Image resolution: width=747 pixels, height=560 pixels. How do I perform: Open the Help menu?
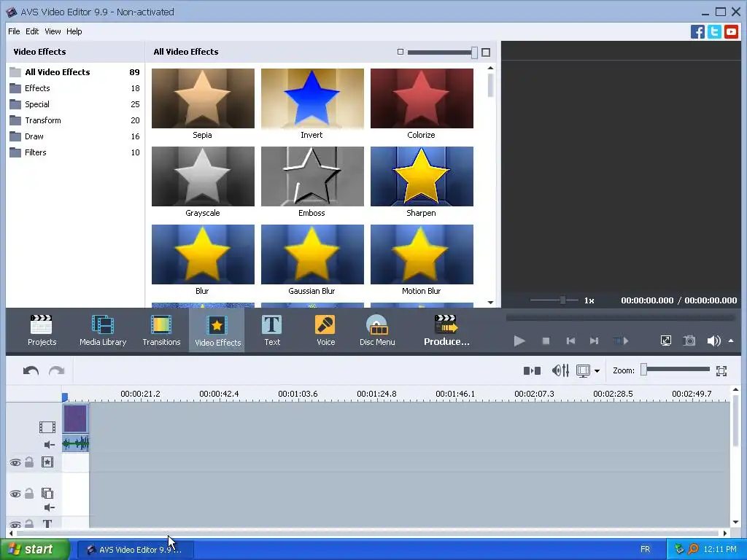pos(74,31)
